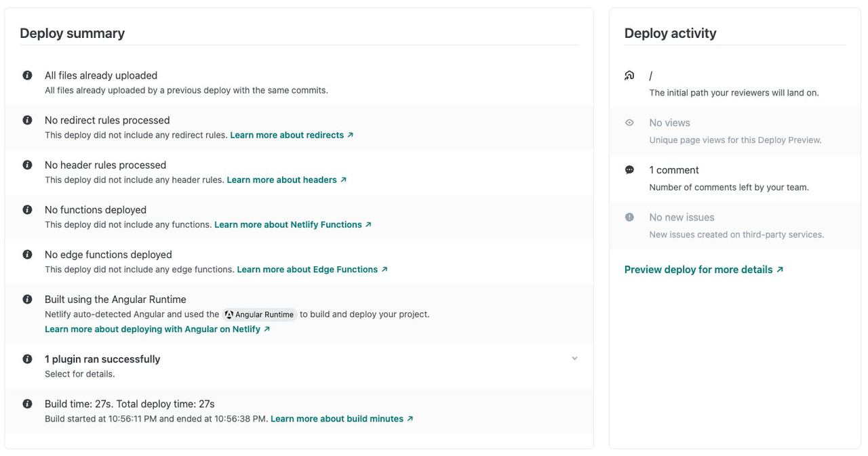The height and width of the screenshot is (456, 868).
Task: Click the No views label
Action: click(x=669, y=123)
